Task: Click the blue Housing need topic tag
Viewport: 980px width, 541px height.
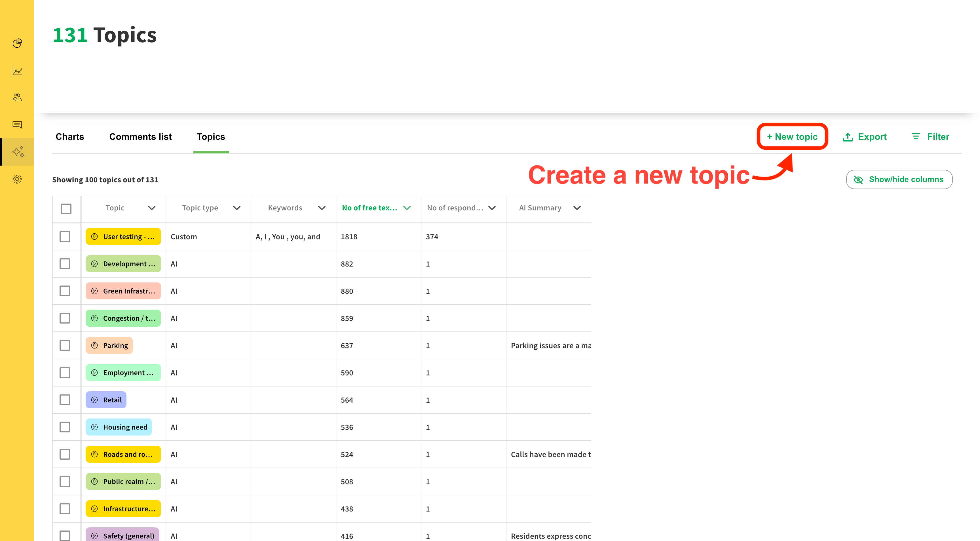Action: click(x=119, y=427)
